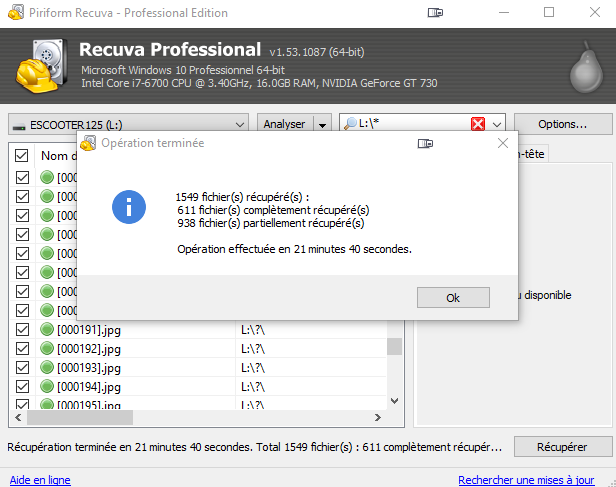Click green status dot of [000194].jpg
The image size is (616, 487).
47,386
